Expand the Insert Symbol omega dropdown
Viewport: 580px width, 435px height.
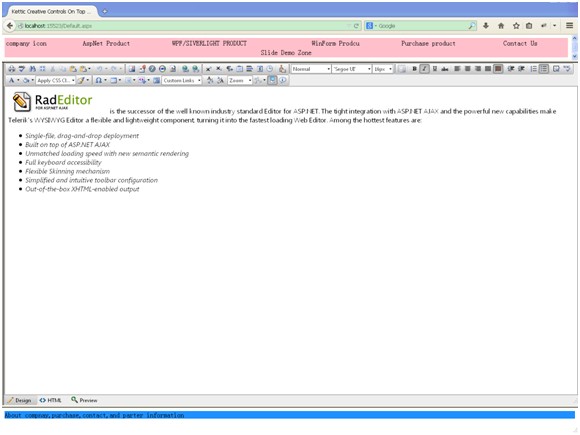[105, 80]
